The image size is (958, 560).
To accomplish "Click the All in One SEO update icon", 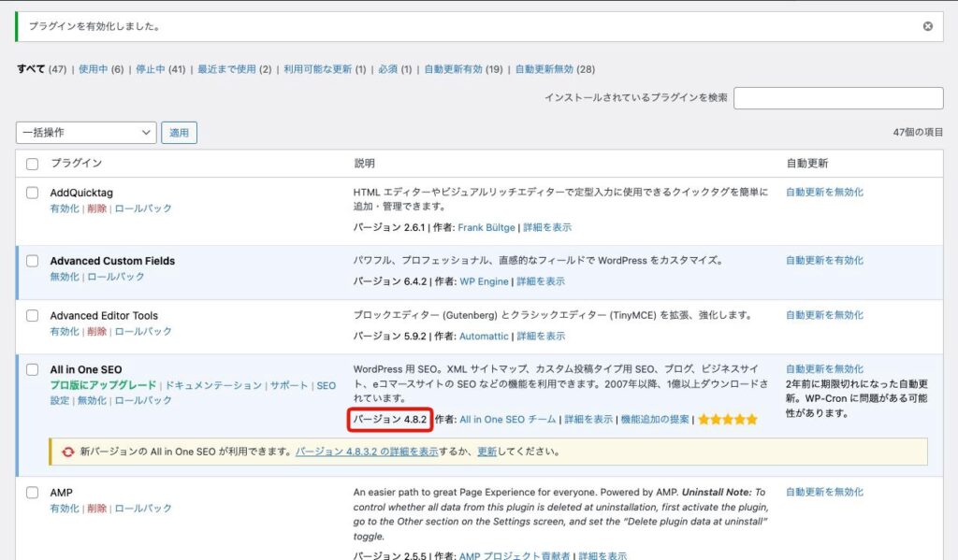I will (67, 452).
